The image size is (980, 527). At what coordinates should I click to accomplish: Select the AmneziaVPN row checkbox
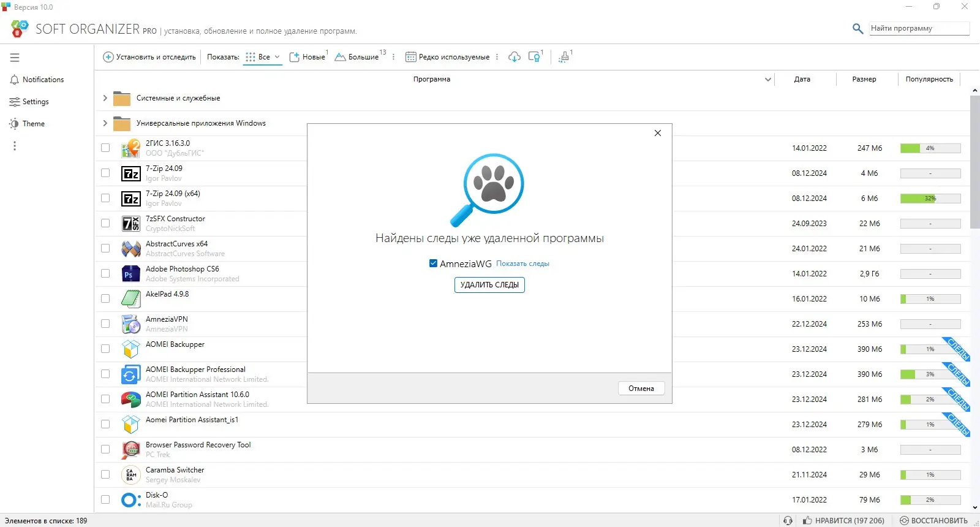pyautogui.click(x=105, y=324)
